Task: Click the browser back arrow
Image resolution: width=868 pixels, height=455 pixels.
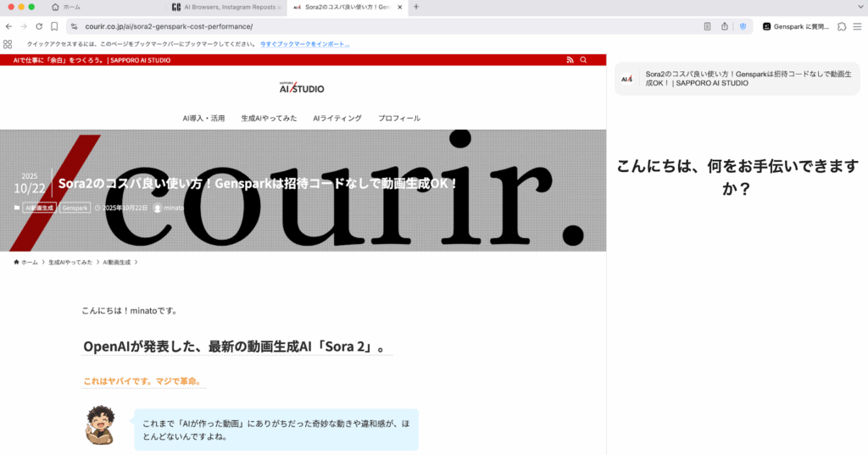Action: [x=8, y=26]
